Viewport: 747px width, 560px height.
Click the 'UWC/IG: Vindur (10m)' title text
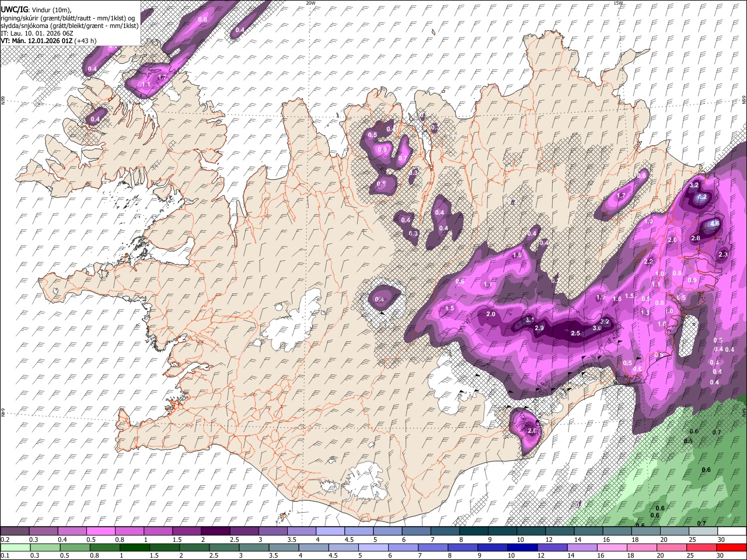(36, 10)
